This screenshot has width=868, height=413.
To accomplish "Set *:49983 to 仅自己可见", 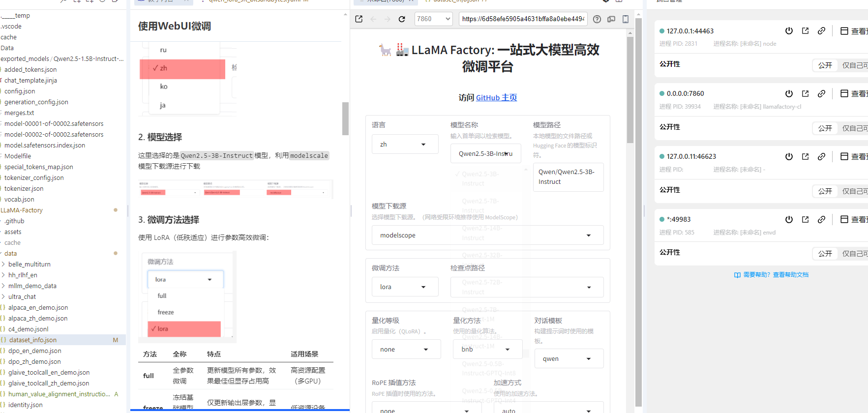I will 855,254.
